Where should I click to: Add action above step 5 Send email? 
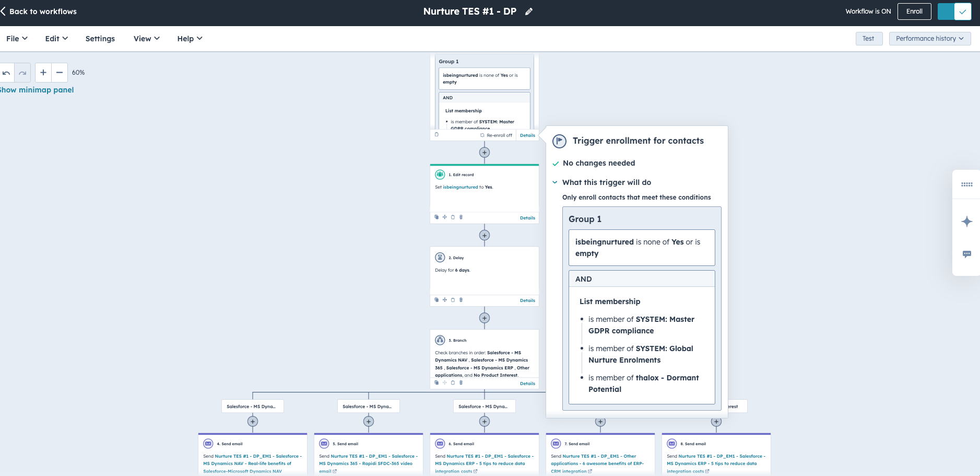pyautogui.click(x=369, y=421)
